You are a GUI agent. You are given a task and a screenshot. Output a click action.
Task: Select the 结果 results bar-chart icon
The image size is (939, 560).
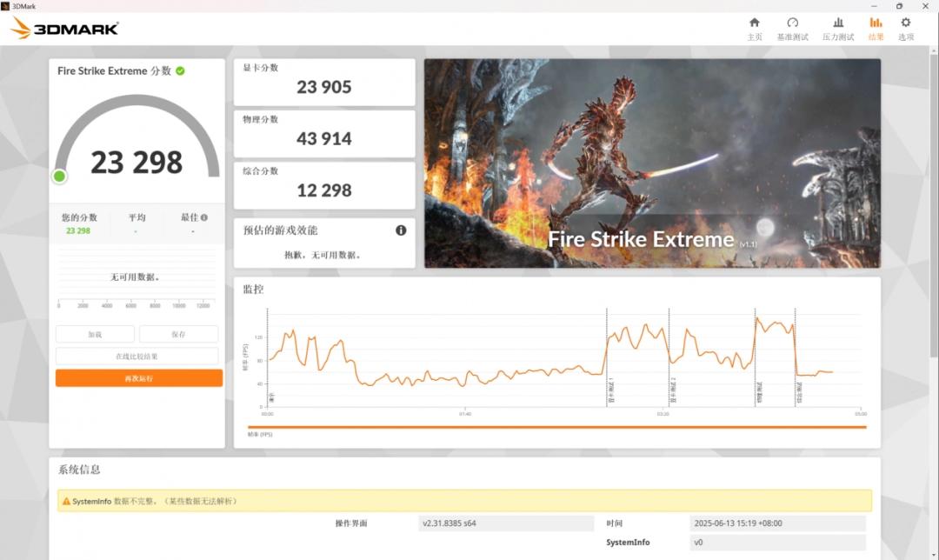click(876, 23)
